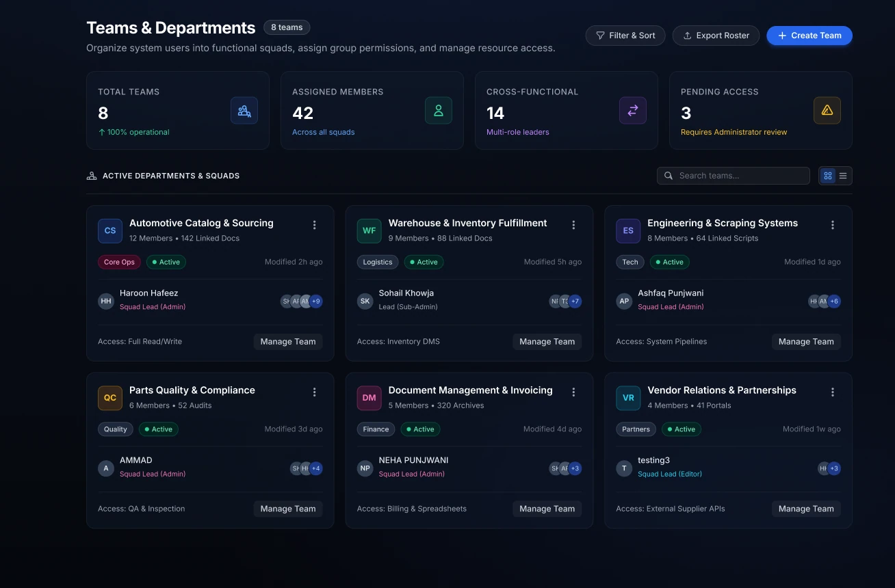This screenshot has height=588, width=895.
Task: Open Automotive Catalog & Sourcing options menu
Action: click(x=315, y=225)
